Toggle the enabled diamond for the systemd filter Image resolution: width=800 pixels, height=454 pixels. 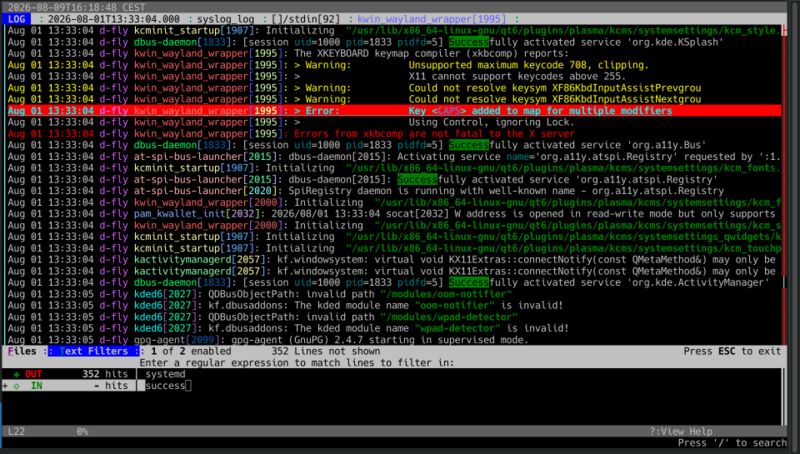click(x=17, y=374)
